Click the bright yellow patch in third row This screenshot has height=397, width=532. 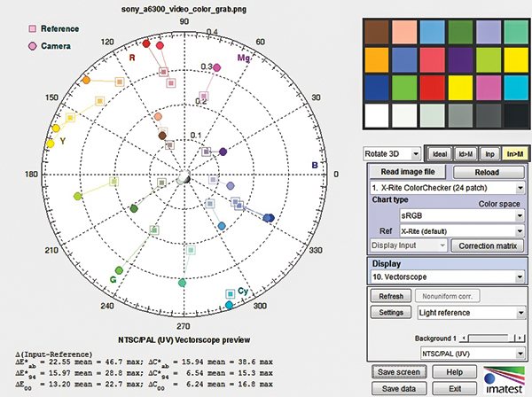point(460,88)
